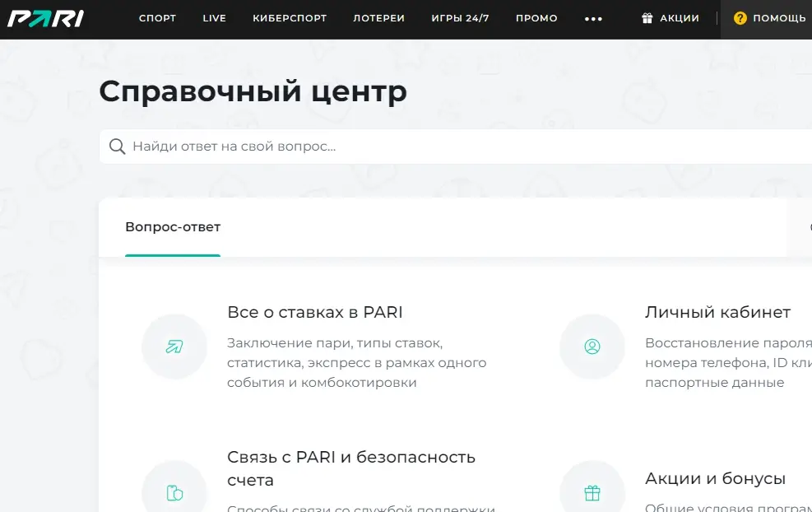The image size is (812, 512).
Task: Click the person icon for Личный кабинет
Action: pos(592,347)
